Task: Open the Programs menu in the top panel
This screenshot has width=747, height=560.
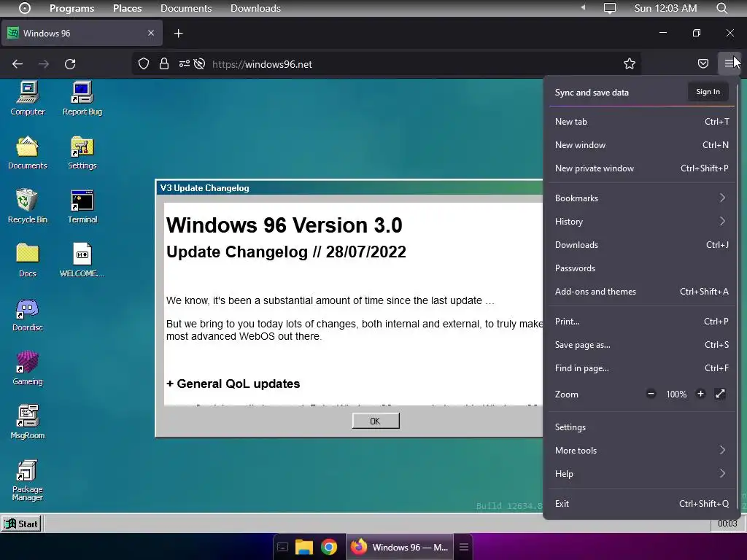Action: [x=72, y=8]
